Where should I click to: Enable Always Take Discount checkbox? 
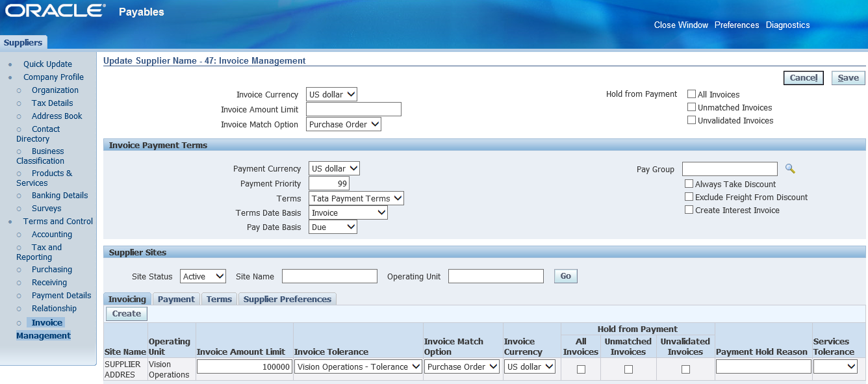(x=689, y=184)
